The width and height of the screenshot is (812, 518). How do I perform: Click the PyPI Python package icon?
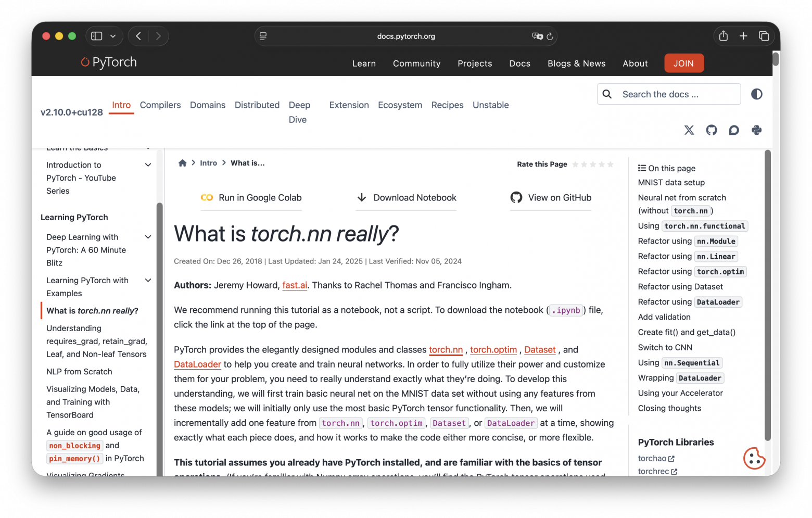pos(756,130)
